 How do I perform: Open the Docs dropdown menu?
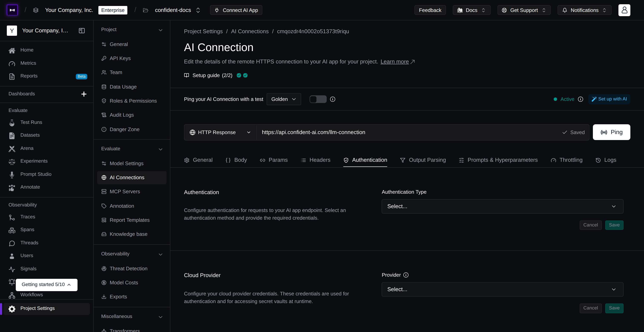click(471, 10)
